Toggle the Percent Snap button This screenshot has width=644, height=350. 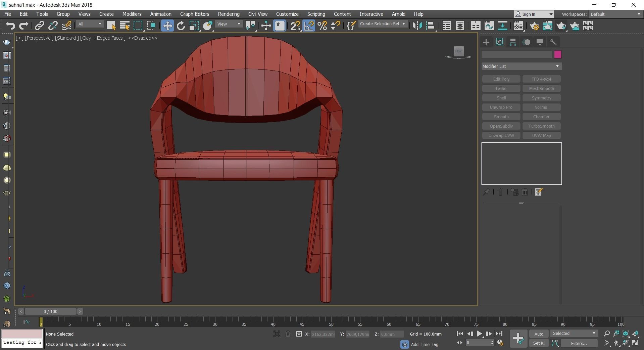pos(322,26)
